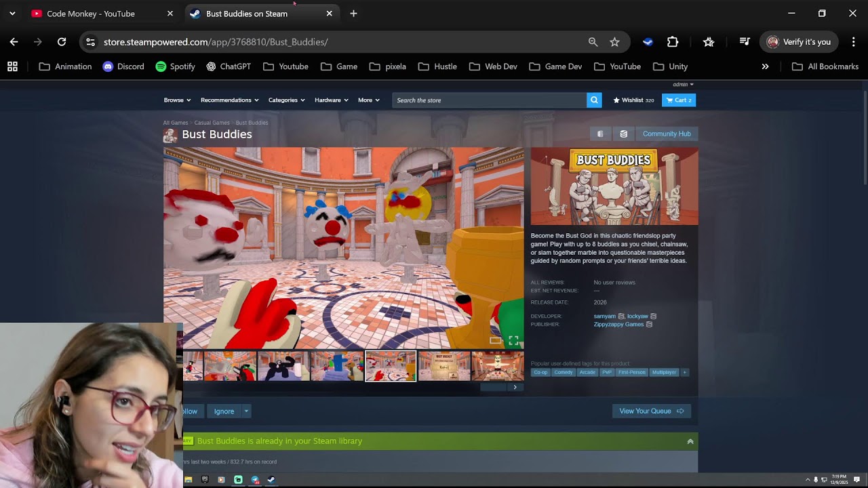This screenshot has height=488, width=868.
Task: Open the SteamDB database icon button
Action: (623, 134)
